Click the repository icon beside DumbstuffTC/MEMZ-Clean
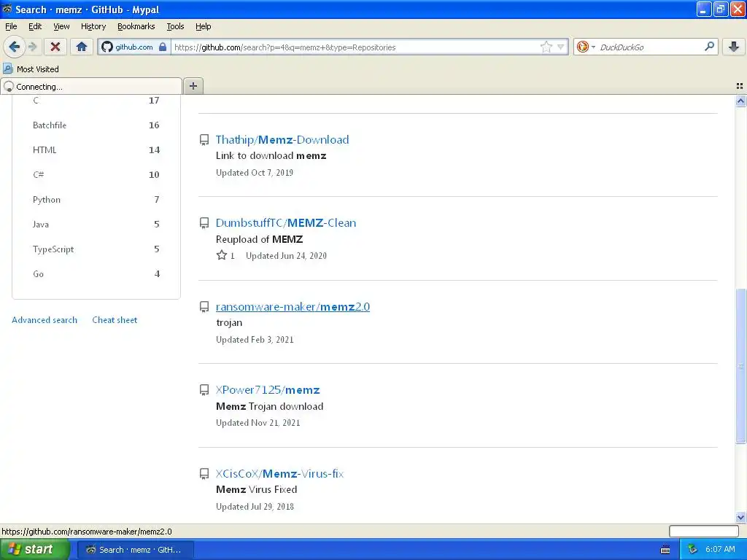Viewport: 747px width, 560px height. 204,223
